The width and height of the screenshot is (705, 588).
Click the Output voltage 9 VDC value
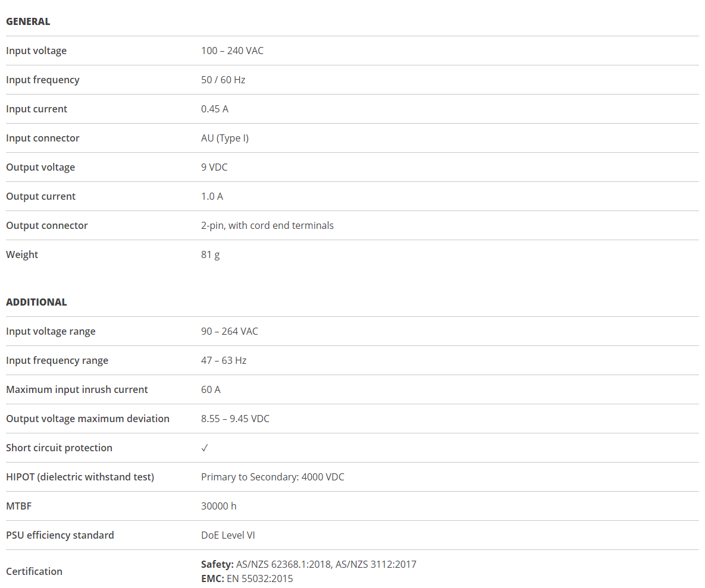coord(214,167)
